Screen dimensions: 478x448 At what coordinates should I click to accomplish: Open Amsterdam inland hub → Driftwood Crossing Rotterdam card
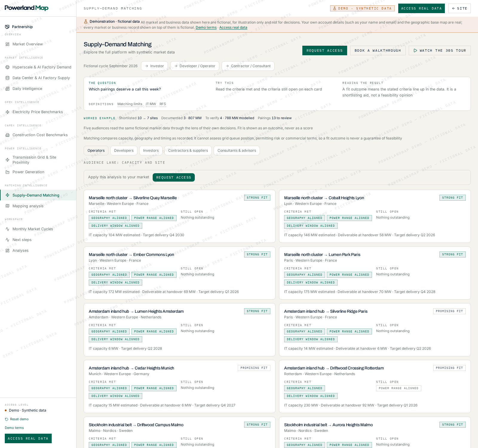[x=375, y=386]
